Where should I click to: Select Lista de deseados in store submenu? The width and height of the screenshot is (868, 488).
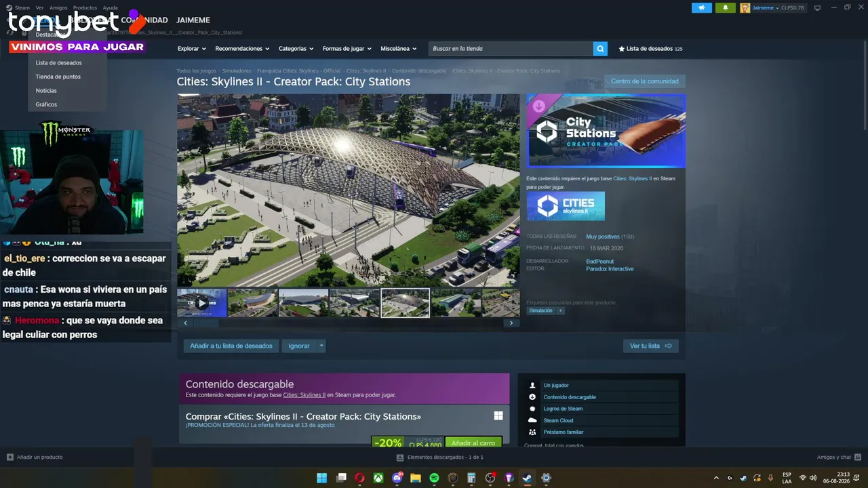[x=59, y=62]
